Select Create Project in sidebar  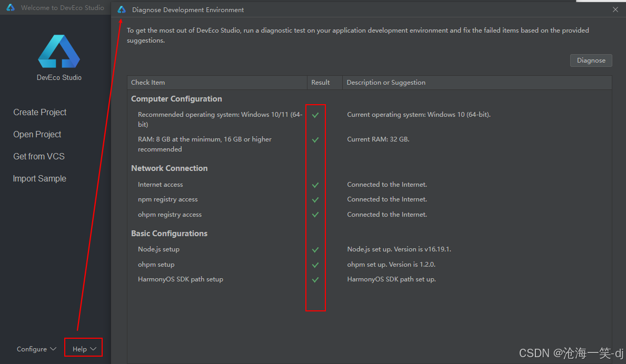point(40,113)
